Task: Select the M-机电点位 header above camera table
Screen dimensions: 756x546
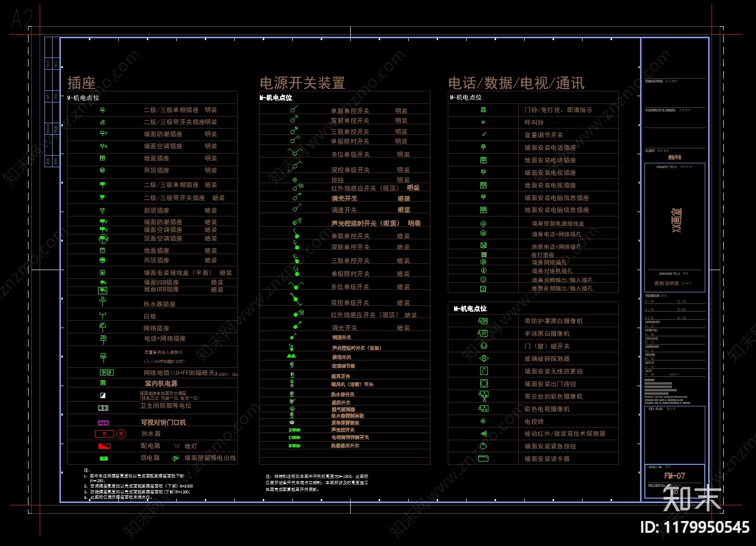Action: click(470, 308)
